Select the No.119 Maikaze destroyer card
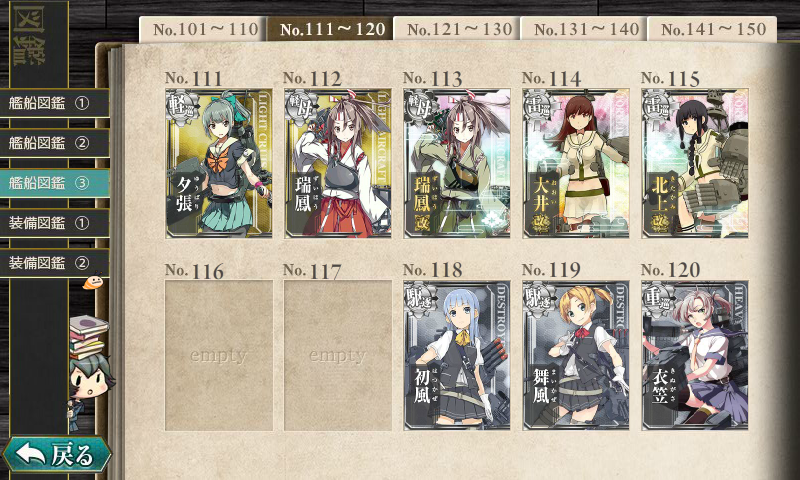The image size is (800, 480). (x=576, y=355)
